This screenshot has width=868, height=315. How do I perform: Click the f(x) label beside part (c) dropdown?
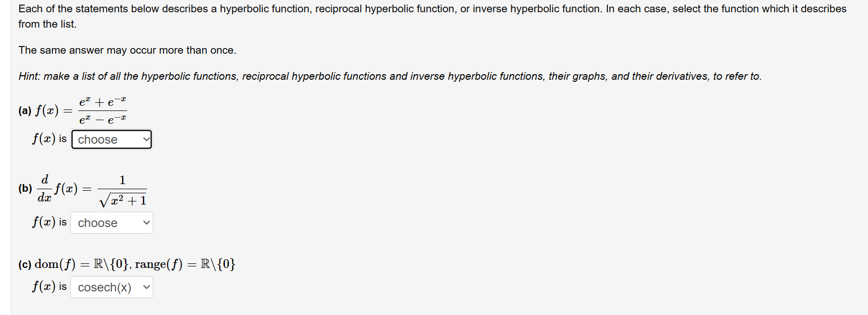(x=49, y=287)
